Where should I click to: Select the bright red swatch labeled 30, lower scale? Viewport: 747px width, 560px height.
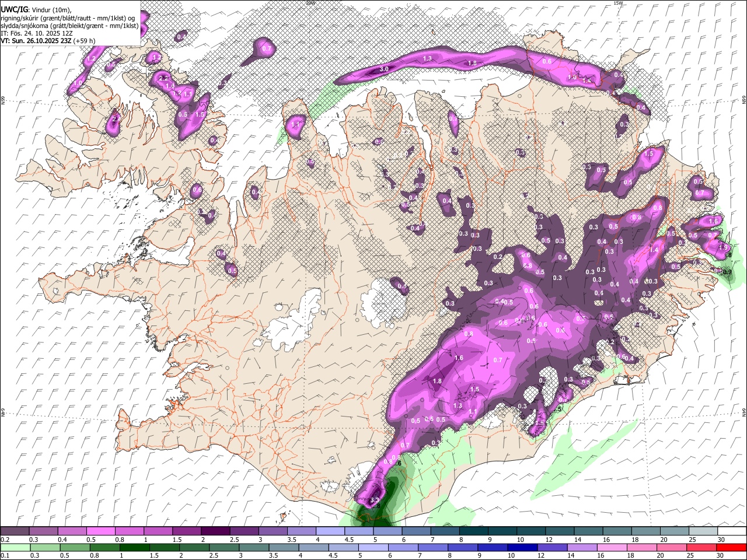pyautogui.click(x=731, y=548)
